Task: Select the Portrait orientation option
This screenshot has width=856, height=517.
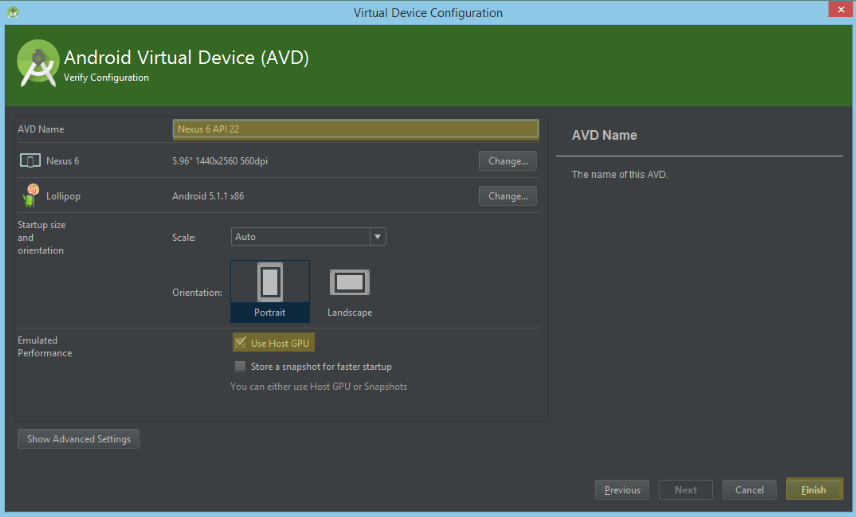Action: [270, 292]
